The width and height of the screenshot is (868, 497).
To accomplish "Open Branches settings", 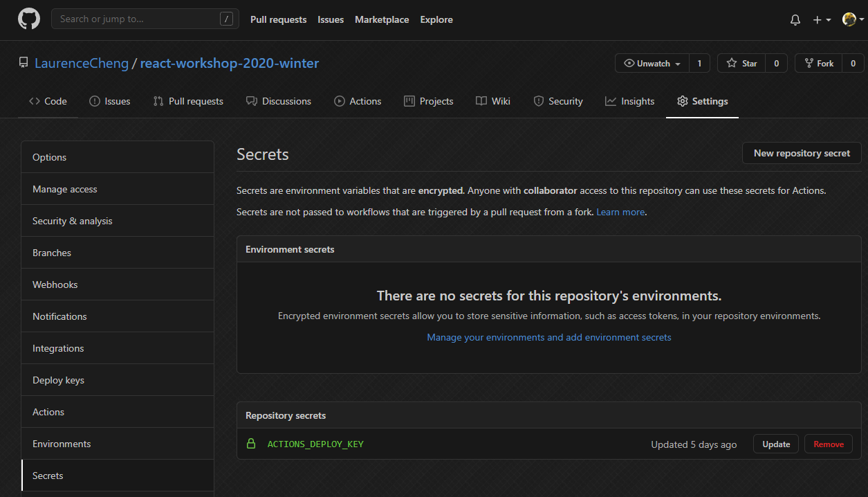I will (x=118, y=253).
